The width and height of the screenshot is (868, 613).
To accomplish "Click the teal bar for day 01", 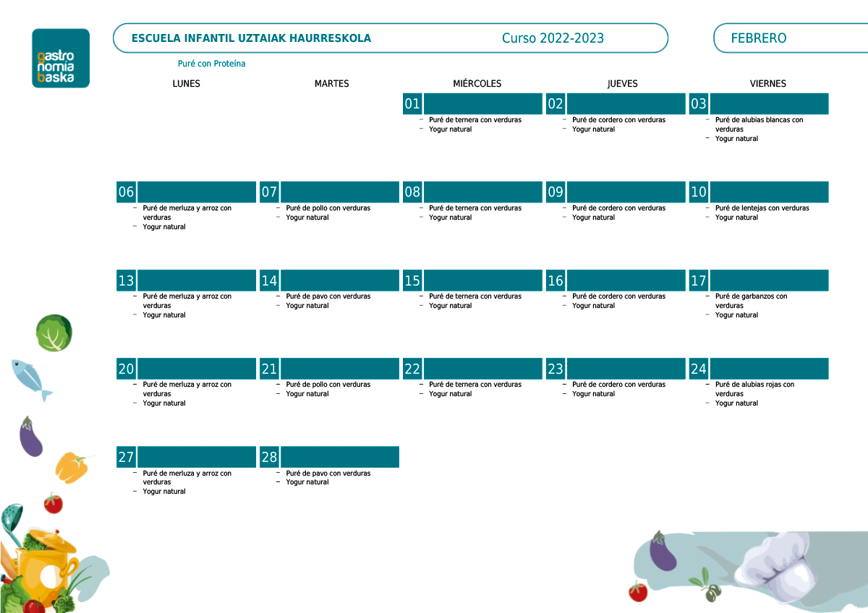I will pyautogui.click(x=482, y=103).
